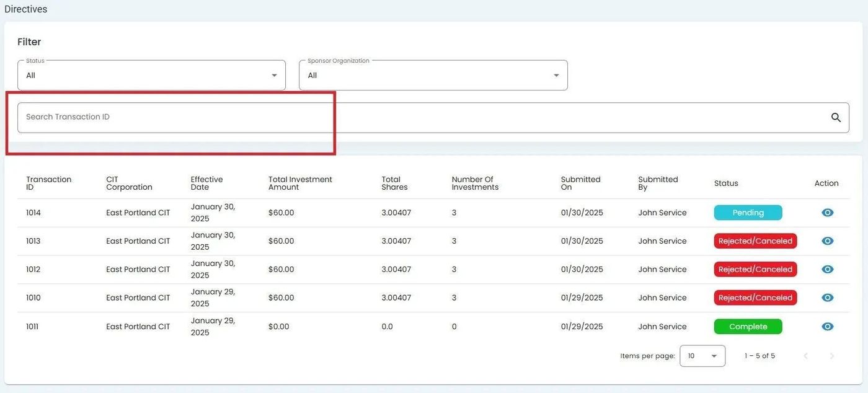The image size is (868, 393).
Task: Sort by Effective Date column header
Action: (x=206, y=183)
